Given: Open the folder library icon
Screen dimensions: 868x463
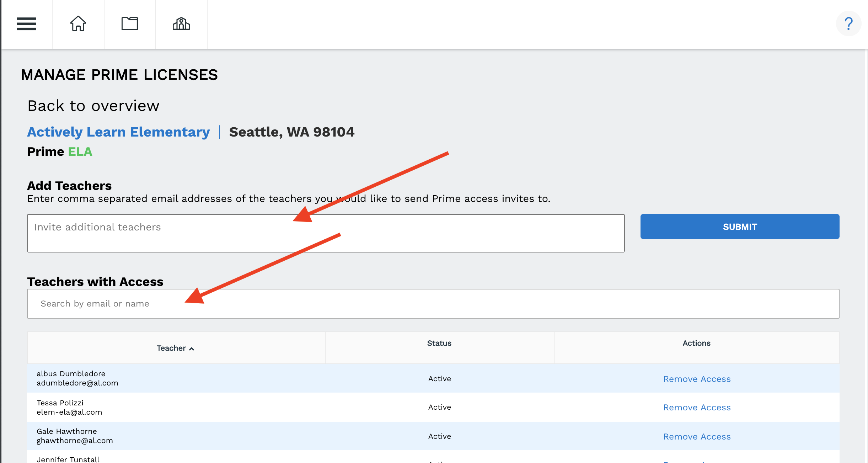Looking at the screenshot, I should (x=130, y=24).
